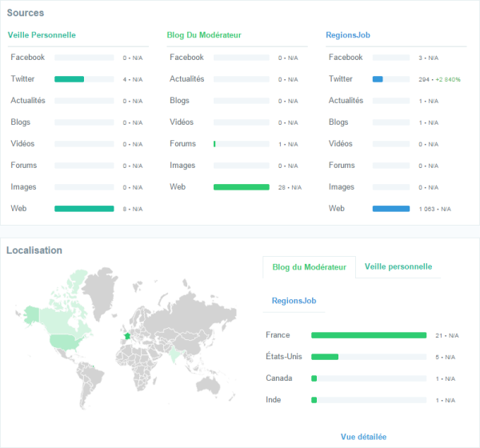Click the Vue détaillée link

(x=363, y=437)
